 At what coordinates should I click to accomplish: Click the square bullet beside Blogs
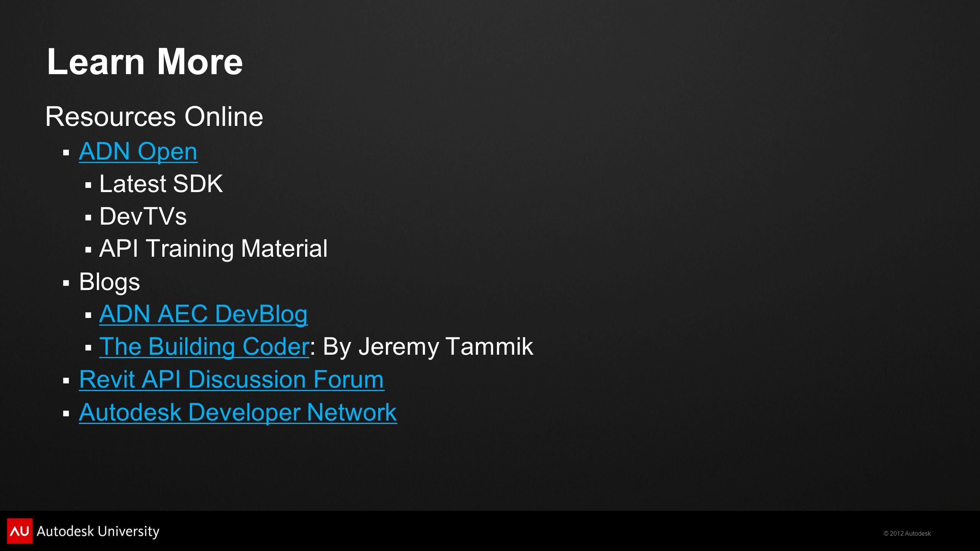(66, 283)
